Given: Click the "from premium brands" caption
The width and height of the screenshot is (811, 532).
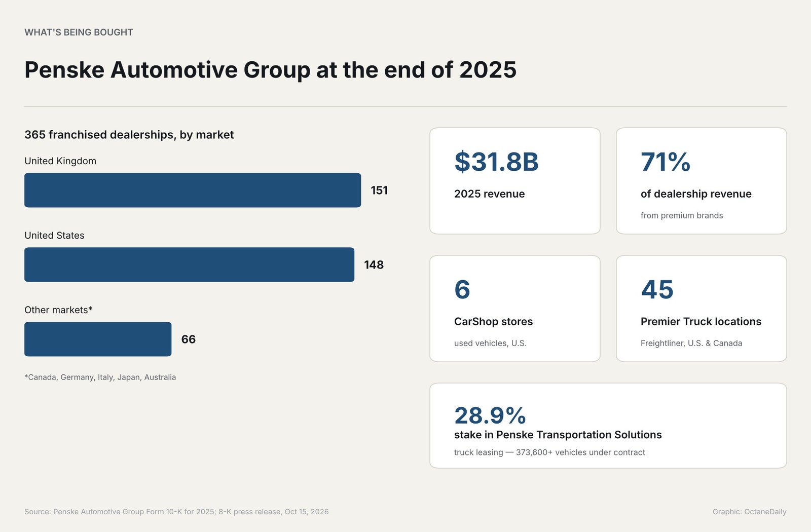Looking at the screenshot, I should (x=682, y=215).
